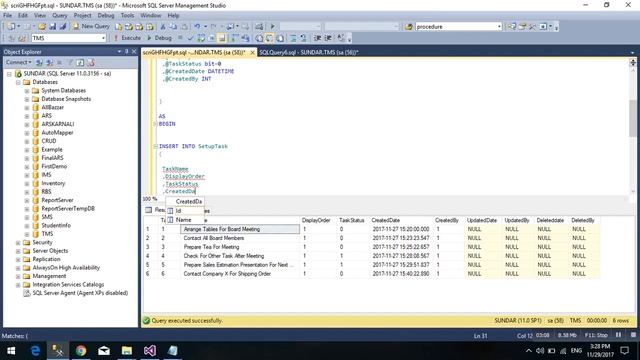Open the Tools menu
The image size is (640, 360).
click(127, 16)
